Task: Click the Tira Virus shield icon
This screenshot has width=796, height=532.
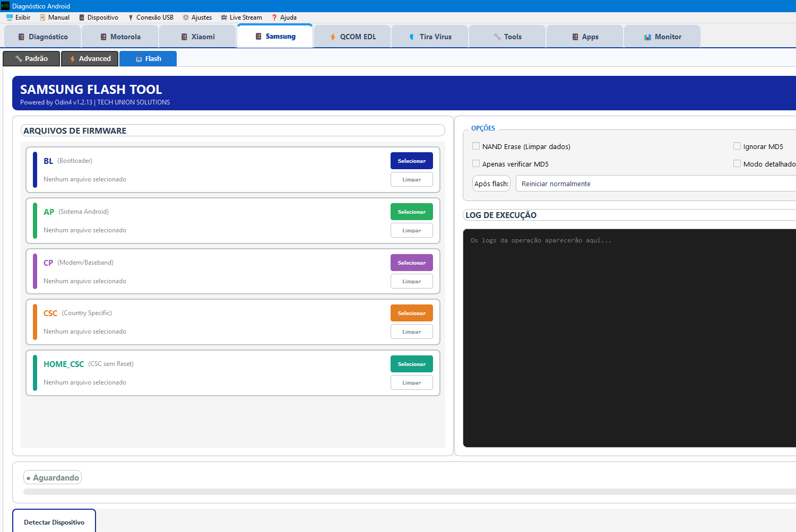Action: [412, 37]
